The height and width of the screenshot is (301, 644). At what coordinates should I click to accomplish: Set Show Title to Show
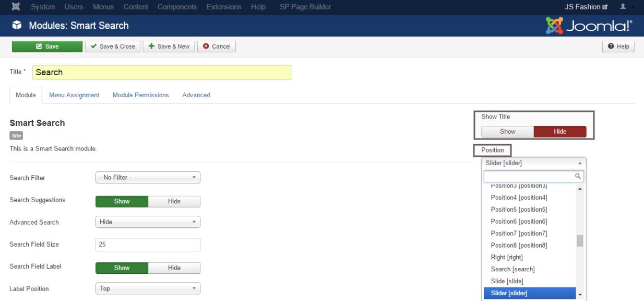[507, 132]
